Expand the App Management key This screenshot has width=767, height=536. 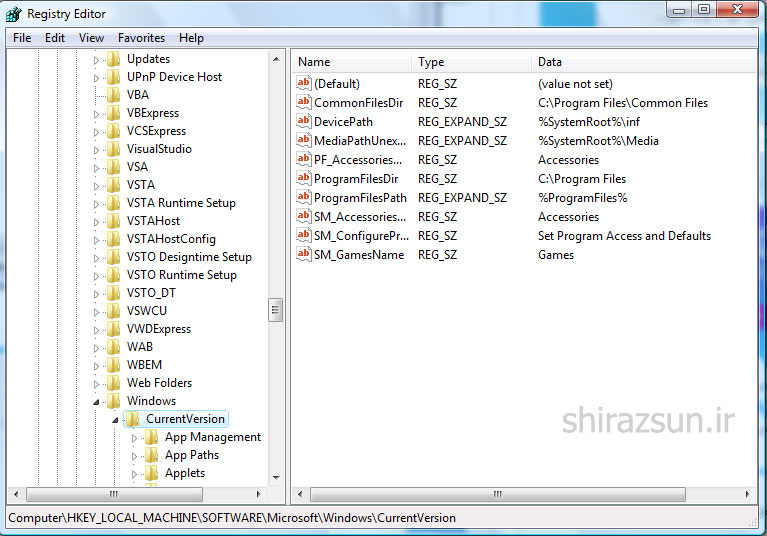point(135,438)
